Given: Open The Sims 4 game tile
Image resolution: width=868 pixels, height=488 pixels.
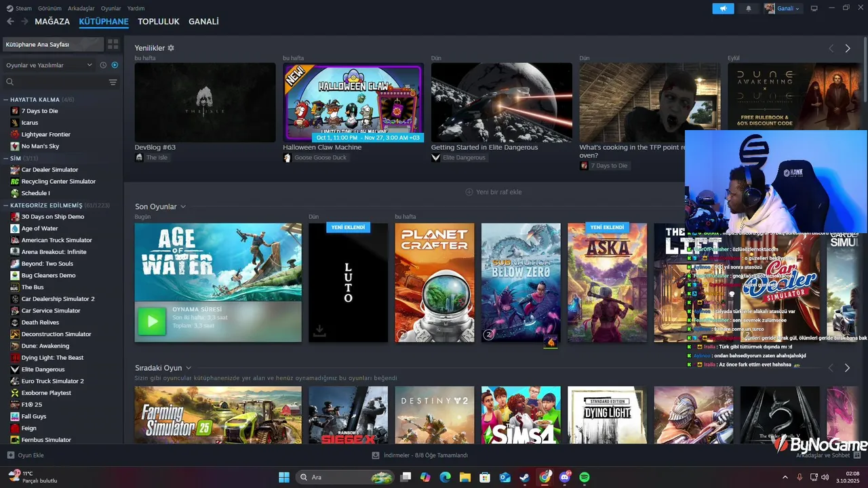Looking at the screenshot, I should coord(521,415).
